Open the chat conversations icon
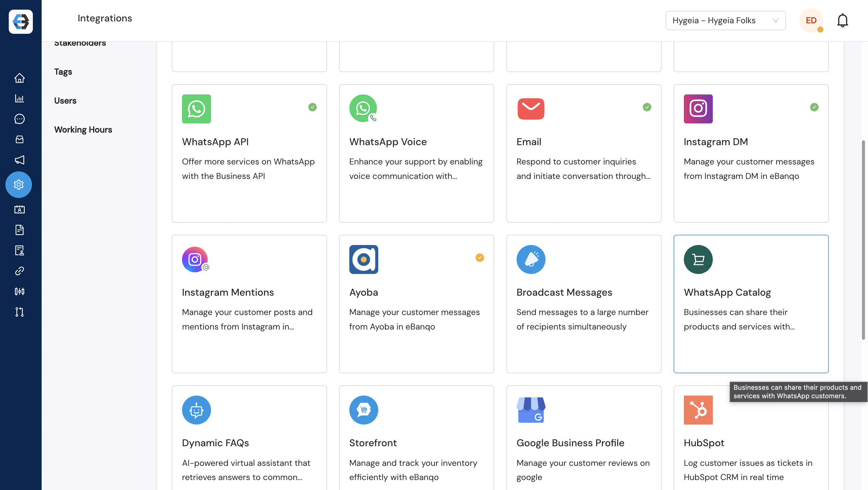Screen dimensions: 868x490 pos(19,119)
